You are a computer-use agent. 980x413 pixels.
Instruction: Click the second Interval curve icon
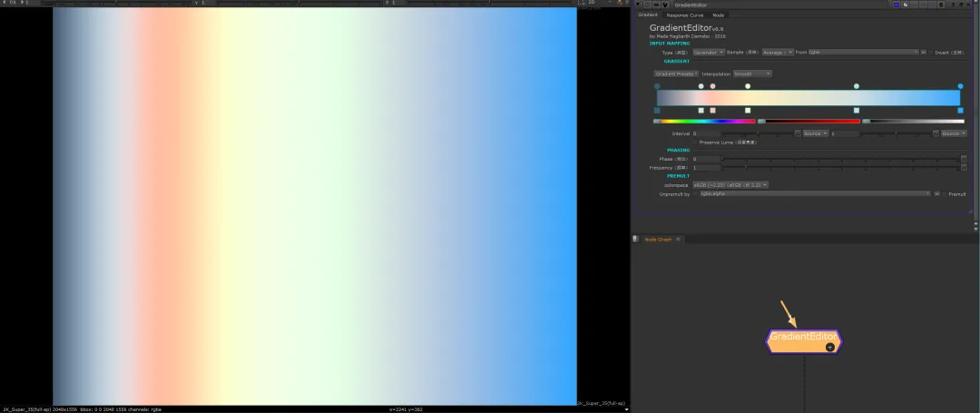(x=936, y=133)
